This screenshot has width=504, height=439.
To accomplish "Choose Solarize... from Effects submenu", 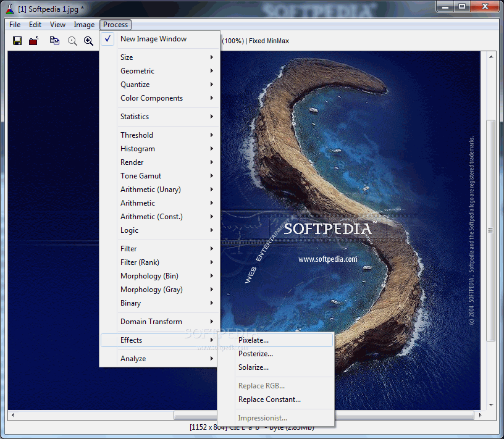I will [x=275, y=367].
